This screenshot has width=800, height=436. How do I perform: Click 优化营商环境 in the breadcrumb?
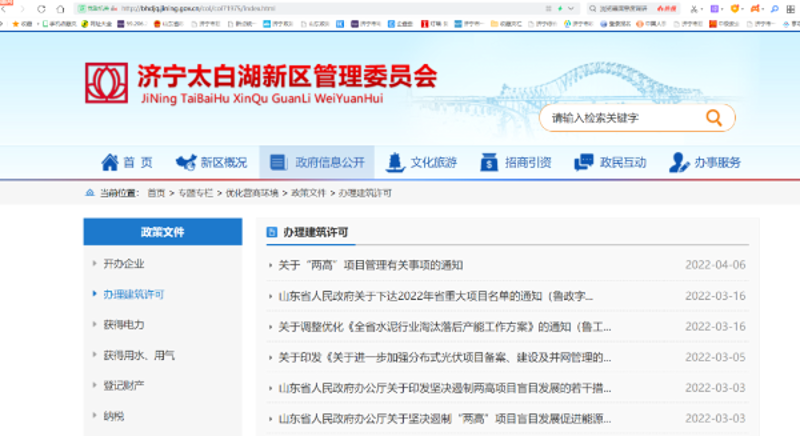[252, 193]
